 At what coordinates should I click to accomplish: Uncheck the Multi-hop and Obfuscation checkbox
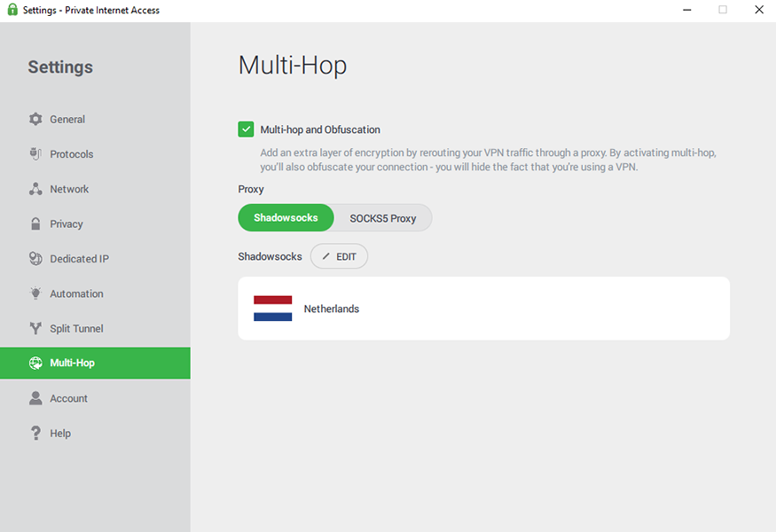coord(247,129)
